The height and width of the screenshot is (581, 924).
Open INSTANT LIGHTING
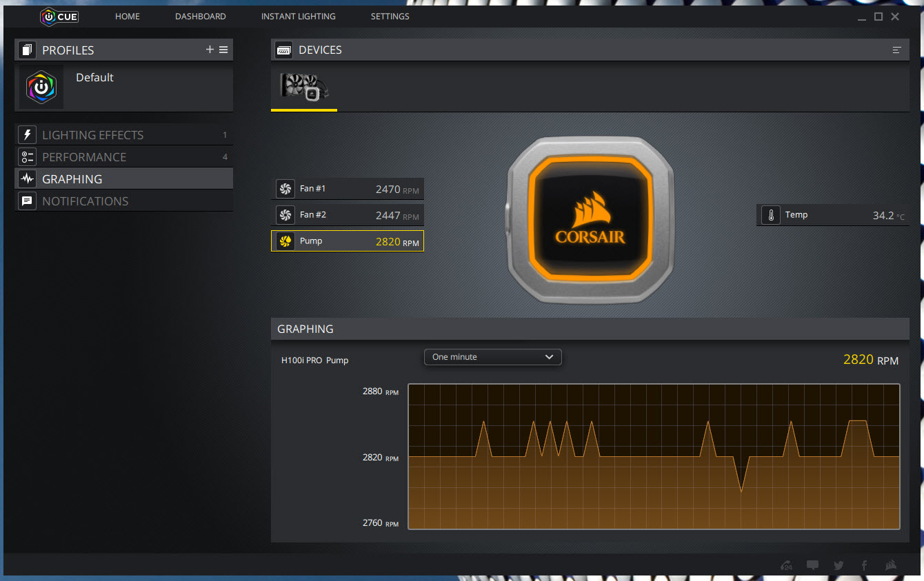[x=299, y=17]
